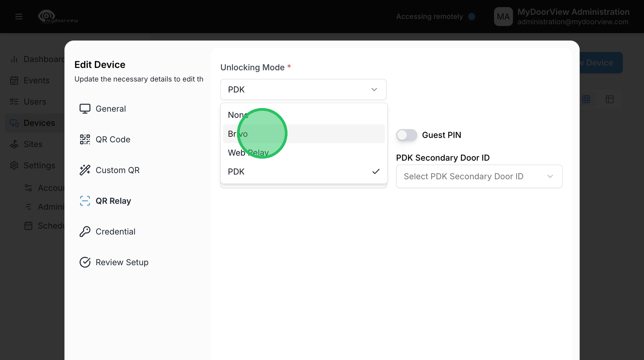Open the Credential section tab

click(115, 232)
